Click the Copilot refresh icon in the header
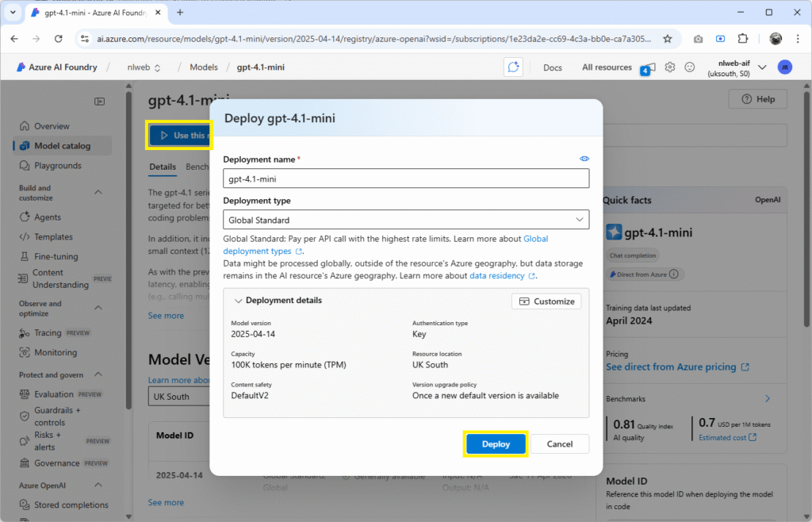The image size is (812, 522). (x=513, y=67)
